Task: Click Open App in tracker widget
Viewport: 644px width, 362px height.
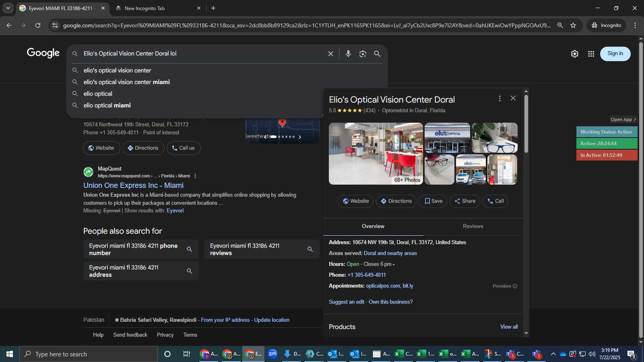Action: coord(623,119)
